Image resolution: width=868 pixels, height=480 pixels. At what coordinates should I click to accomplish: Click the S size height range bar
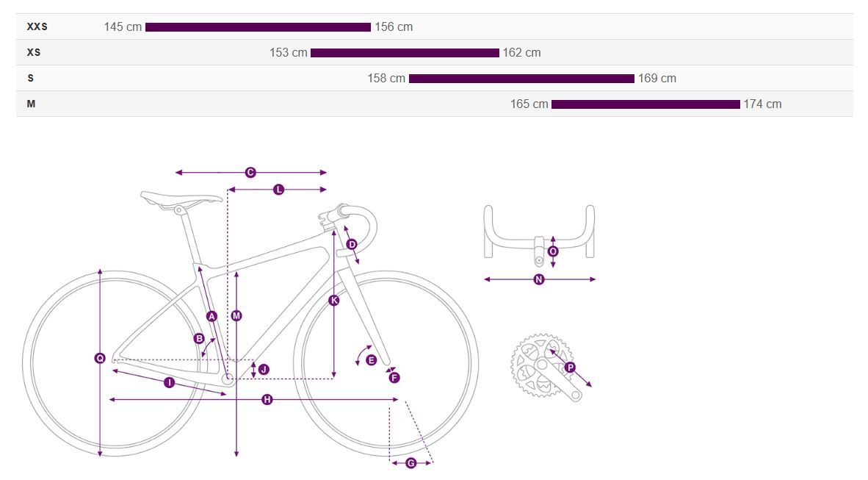click(521, 79)
